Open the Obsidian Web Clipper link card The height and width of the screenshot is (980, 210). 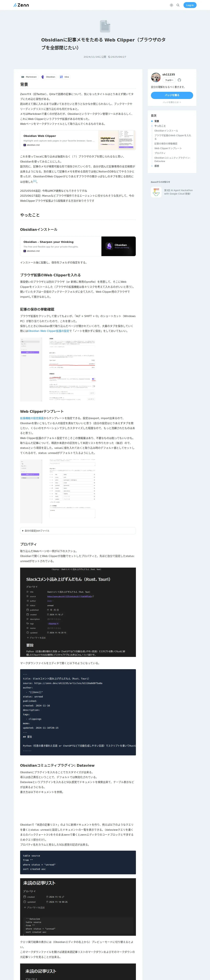(x=78, y=140)
